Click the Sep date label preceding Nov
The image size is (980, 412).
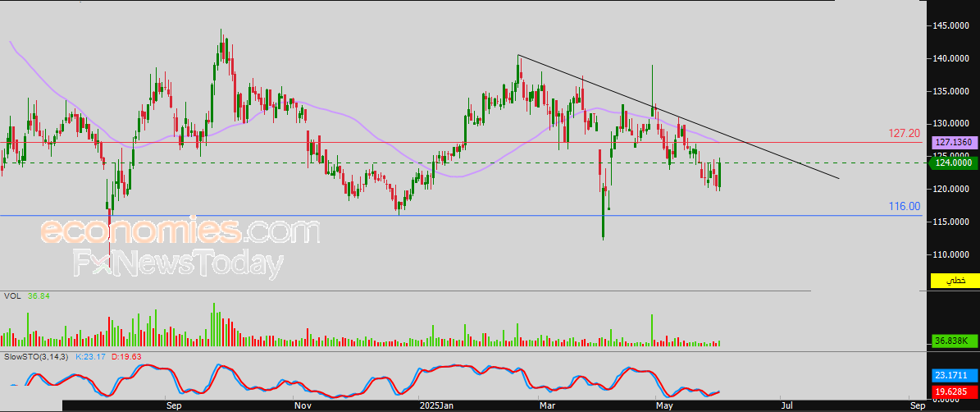tap(173, 406)
